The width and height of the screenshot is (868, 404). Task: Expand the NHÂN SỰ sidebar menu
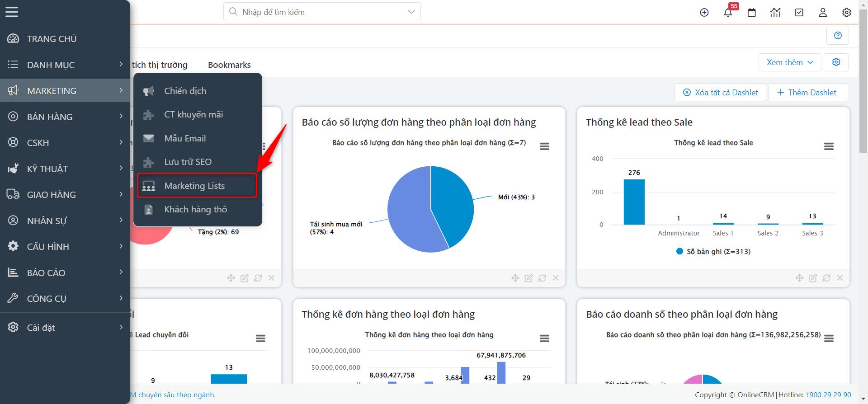(x=65, y=221)
